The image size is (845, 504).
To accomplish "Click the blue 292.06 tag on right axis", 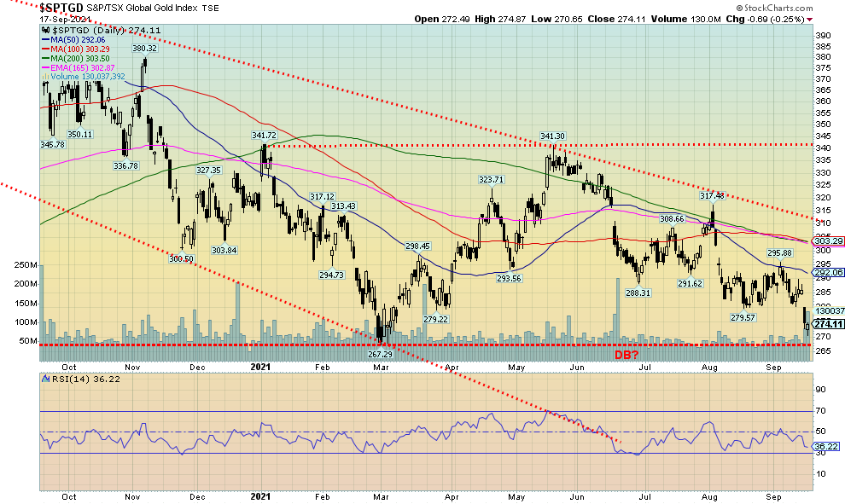I will point(827,272).
